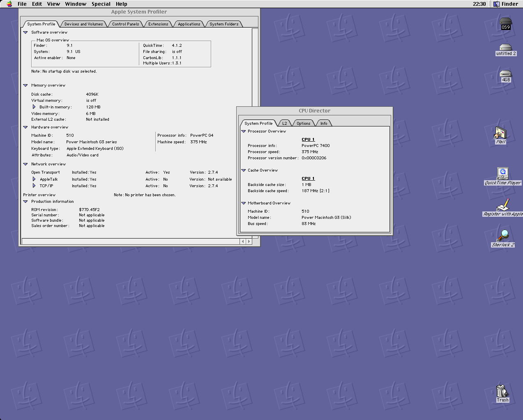523x420 pixels.
Task: Click 'Note: No startup disk was selected.'
Action: (x=64, y=71)
